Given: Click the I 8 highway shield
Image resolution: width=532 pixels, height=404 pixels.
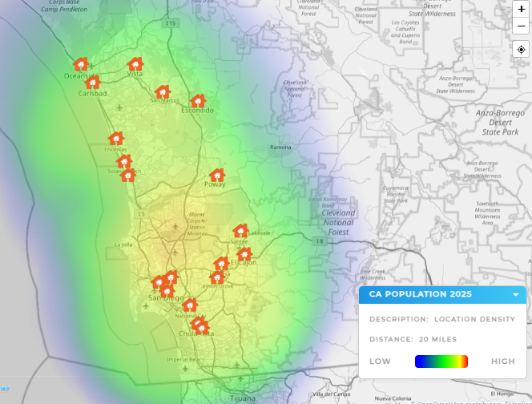Looking at the screenshot, I should tap(320, 241).
